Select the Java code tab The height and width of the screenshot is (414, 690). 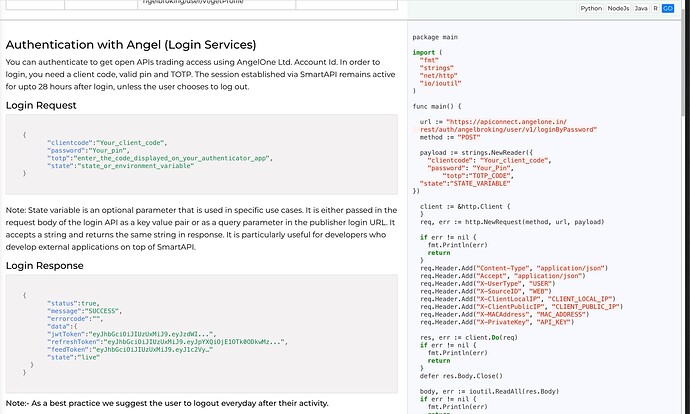click(x=641, y=8)
